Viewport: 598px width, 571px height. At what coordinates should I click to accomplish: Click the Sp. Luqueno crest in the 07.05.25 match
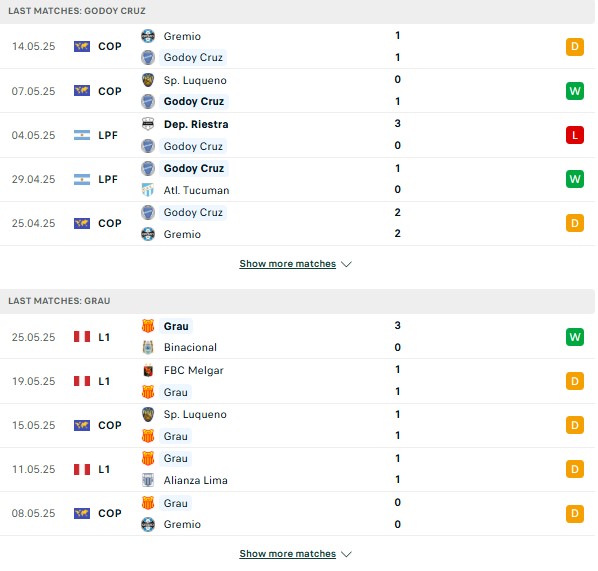(x=148, y=80)
